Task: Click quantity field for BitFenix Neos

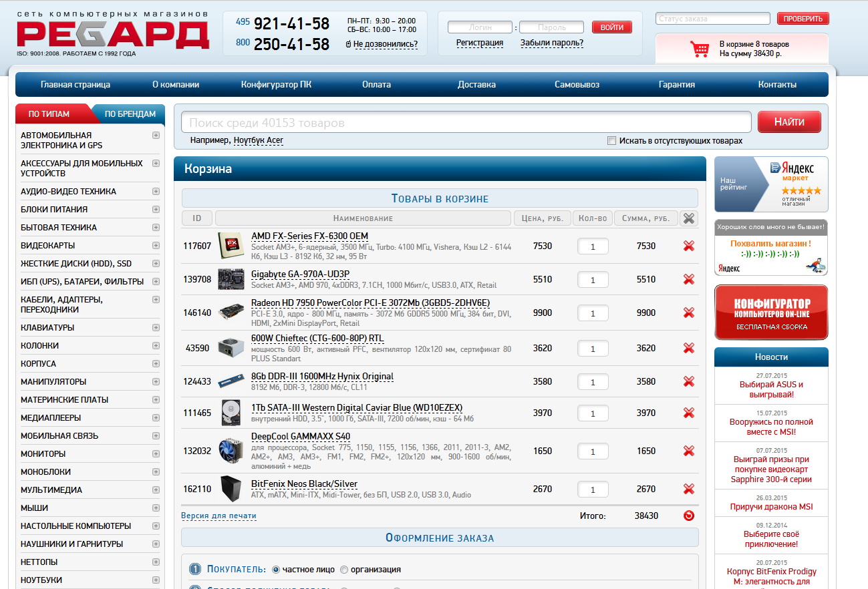Action: 593,489
